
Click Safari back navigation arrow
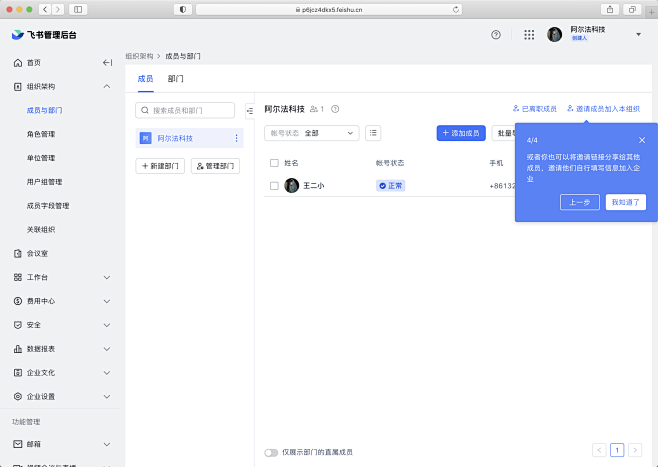(x=45, y=9)
